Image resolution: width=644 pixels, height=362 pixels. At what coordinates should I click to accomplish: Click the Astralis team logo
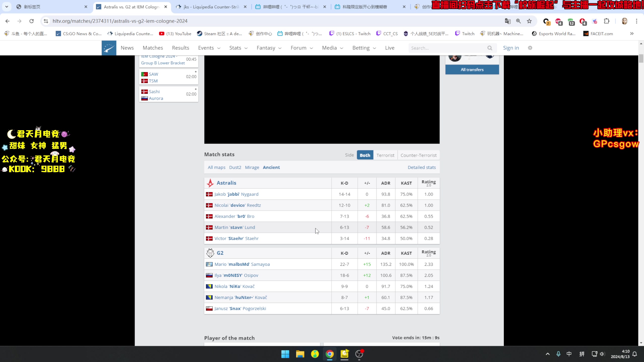[x=210, y=183]
